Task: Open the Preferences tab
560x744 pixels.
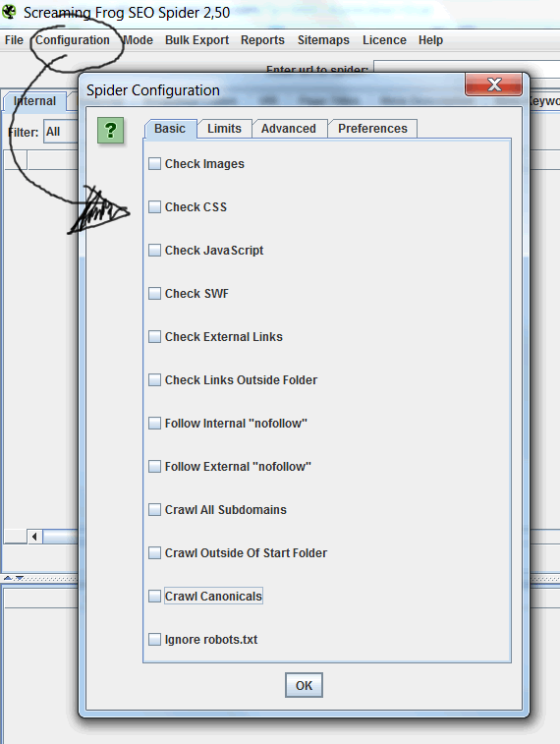Action: (372, 129)
